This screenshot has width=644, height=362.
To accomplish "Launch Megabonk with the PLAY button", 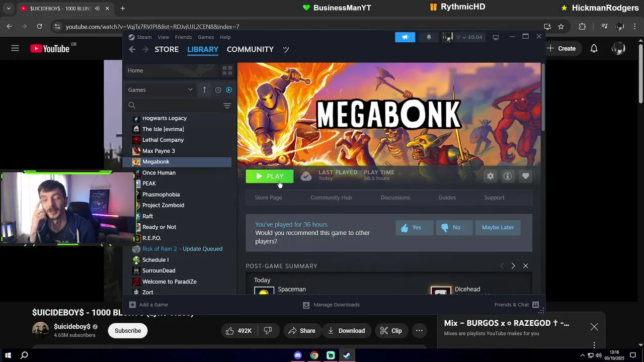I will click(x=270, y=176).
